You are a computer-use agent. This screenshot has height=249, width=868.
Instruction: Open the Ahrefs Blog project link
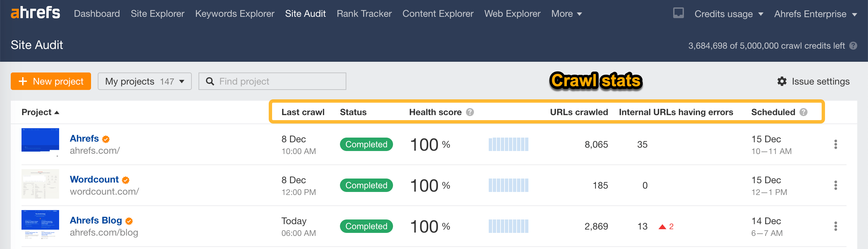[96, 220]
